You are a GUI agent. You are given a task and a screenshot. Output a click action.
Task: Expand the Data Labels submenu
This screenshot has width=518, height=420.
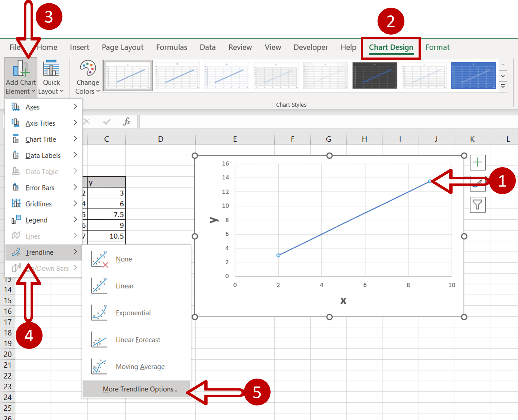(x=43, y=155)
